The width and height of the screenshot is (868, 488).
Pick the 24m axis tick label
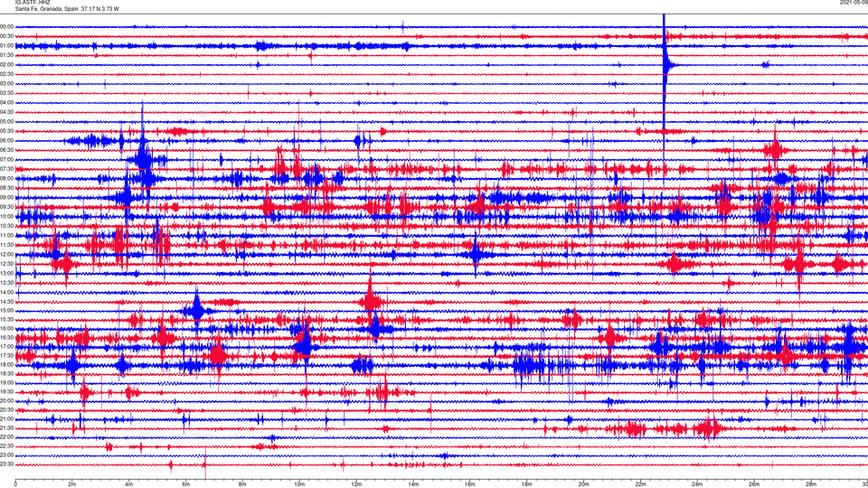point(697,484)
